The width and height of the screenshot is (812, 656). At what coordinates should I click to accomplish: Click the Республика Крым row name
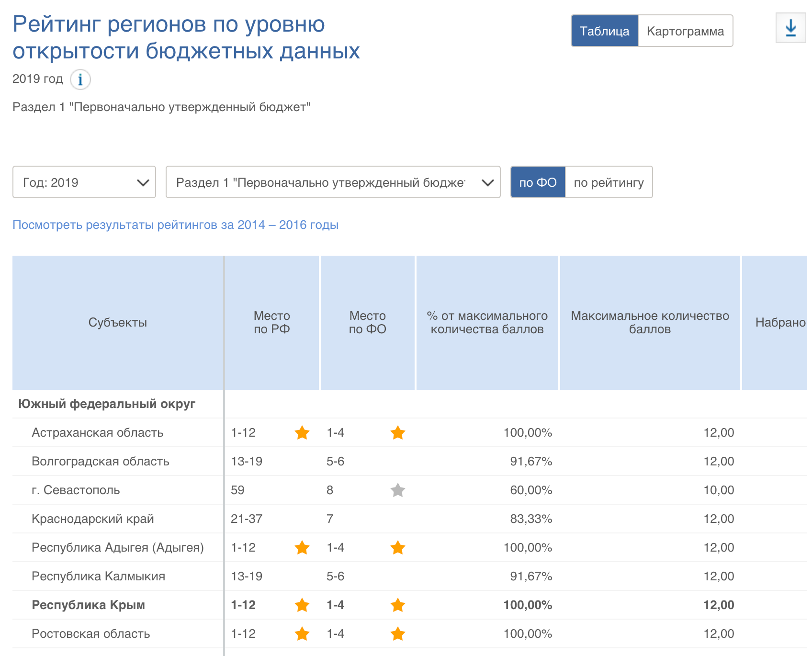(88, 605)
